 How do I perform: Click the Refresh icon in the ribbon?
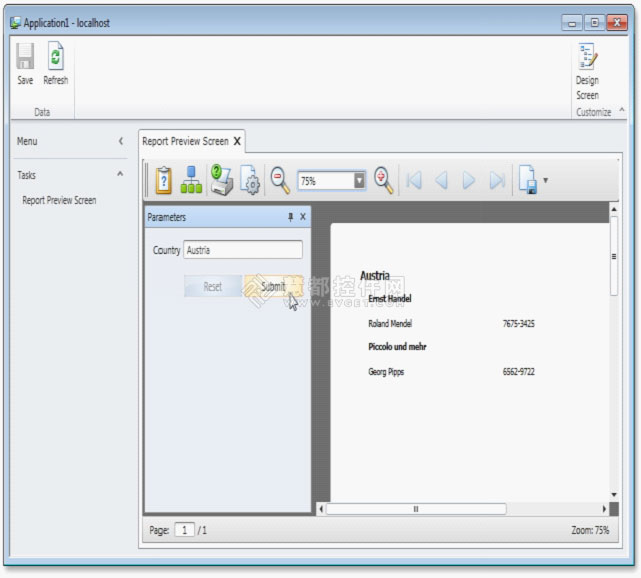pos(56,58)
